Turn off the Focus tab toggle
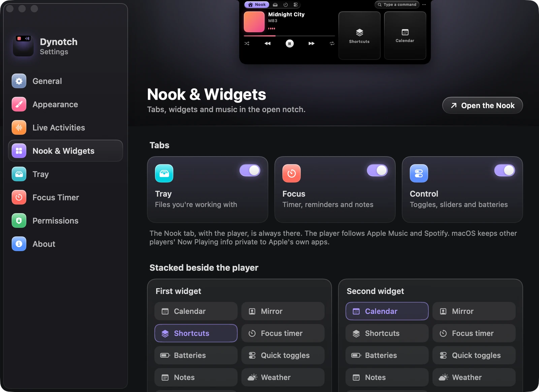The height and width of the screenshot is (392, 539). 377,170
